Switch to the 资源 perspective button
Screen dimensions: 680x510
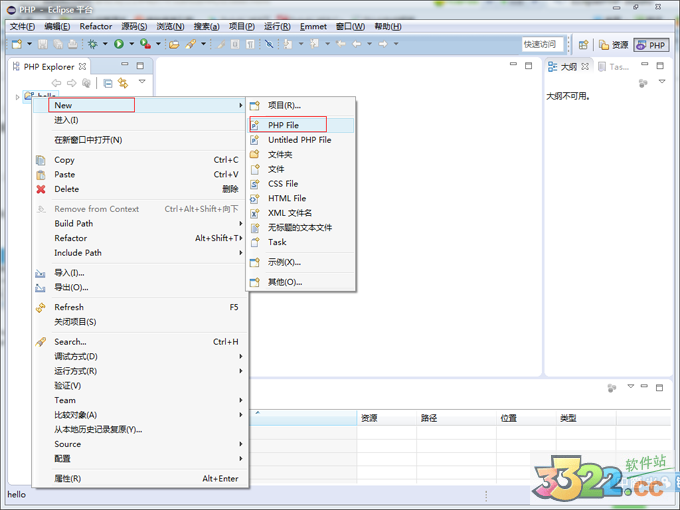[x=614, y=45]
